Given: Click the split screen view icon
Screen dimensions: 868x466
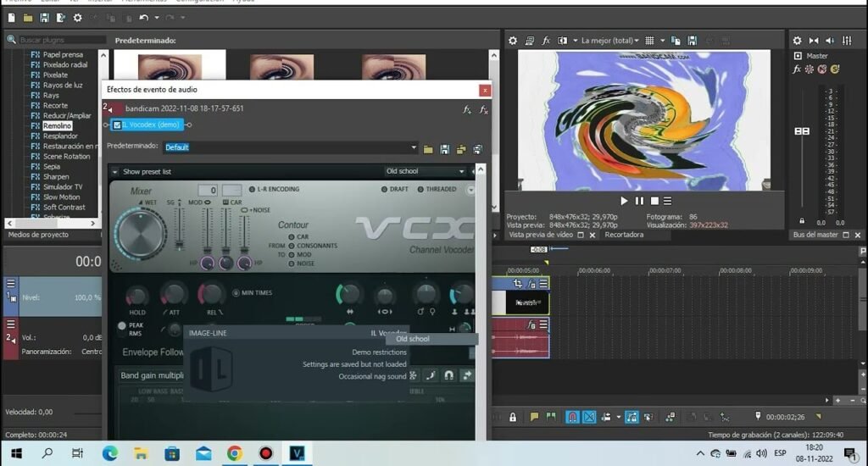Looking at the screenshot, I should pyautogui.click(x=563, y=41).
